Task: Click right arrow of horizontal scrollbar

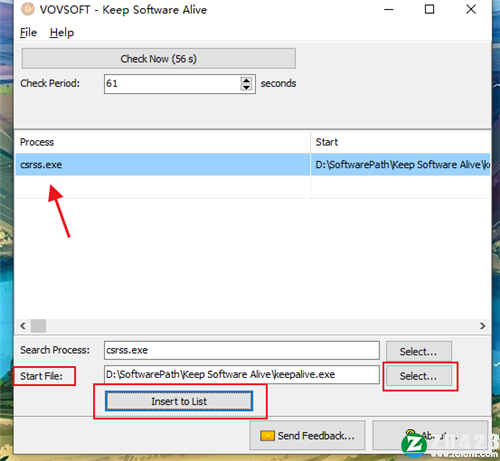Action: tap(482, 326)
